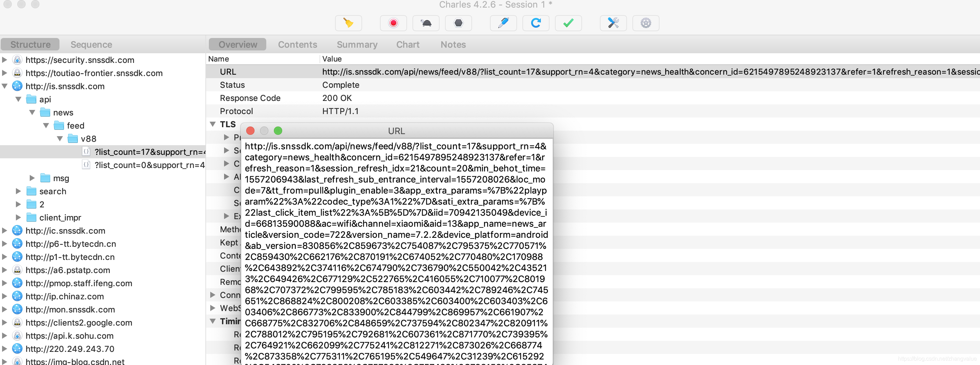Click the globe icon of http://ic.snssdk.com
Viewport: 980px width, 365px height.
click(17, 231)
